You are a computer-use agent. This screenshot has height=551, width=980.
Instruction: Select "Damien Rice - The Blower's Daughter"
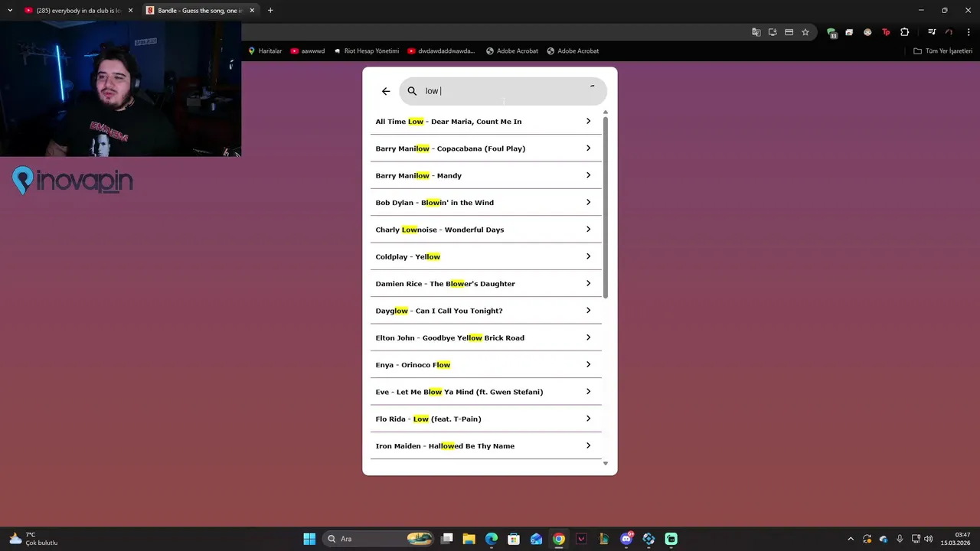pos(485,284)
